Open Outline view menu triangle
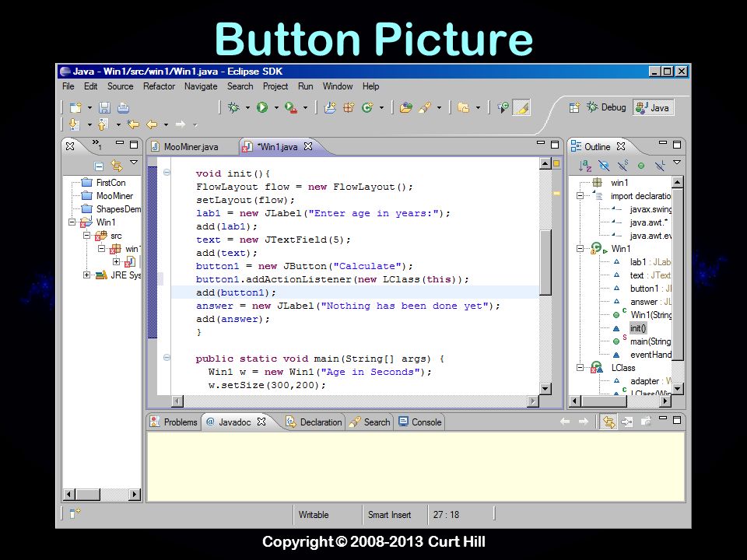 pyautogui.click(x=676, y=163)
